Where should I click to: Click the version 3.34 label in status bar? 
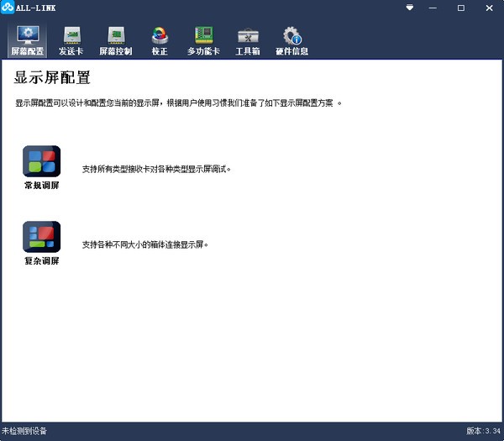click(x=483, y=431)
